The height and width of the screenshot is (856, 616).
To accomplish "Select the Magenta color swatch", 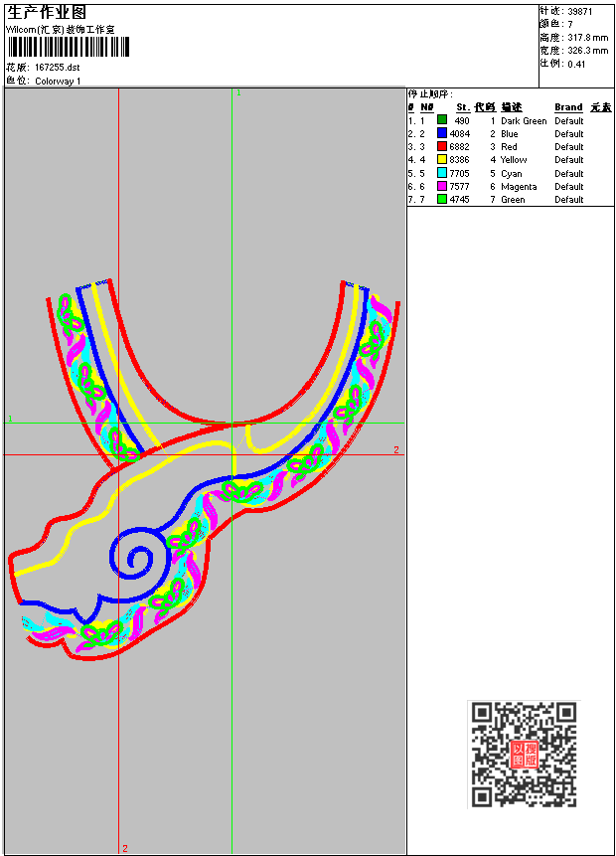I will [442, 186].
